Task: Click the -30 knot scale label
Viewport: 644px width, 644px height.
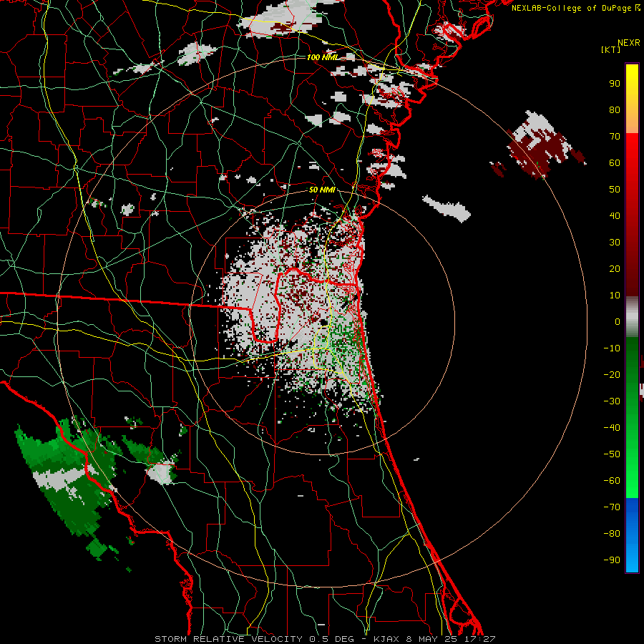Action: coord(612,401)
